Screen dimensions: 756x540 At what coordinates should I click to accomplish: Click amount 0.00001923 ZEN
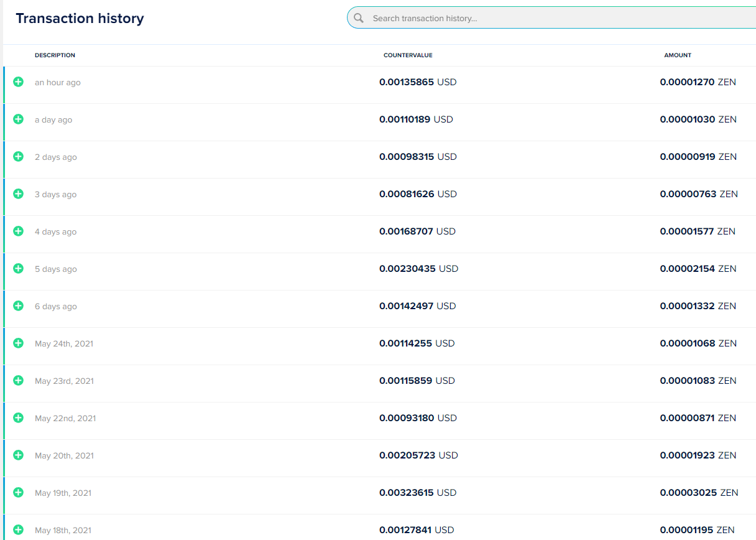point(698,455)
